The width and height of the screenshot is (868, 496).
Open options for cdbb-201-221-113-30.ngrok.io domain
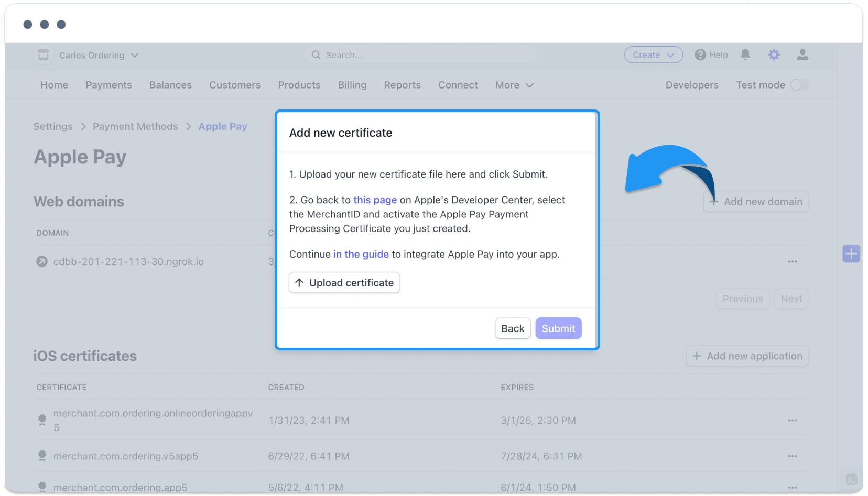(x=793, y=261)
